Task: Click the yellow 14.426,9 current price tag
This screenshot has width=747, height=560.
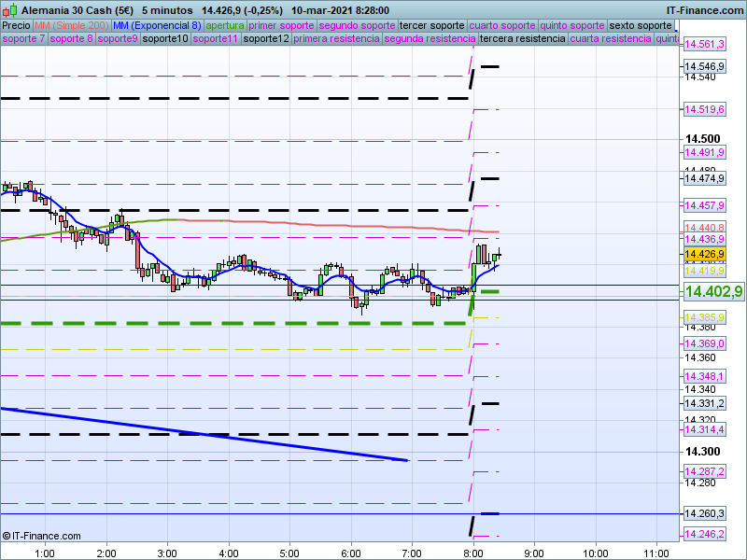Action: 705,254
